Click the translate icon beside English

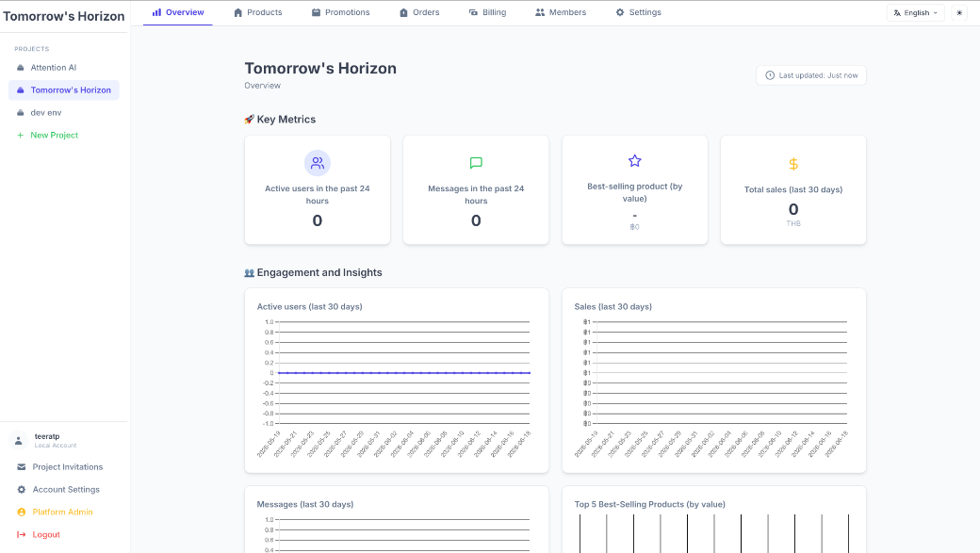(897, 13)
